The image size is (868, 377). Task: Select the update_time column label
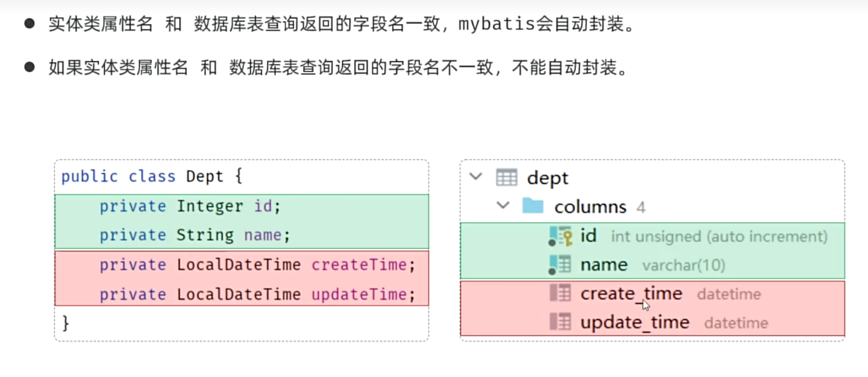click(x=635, y=322)
